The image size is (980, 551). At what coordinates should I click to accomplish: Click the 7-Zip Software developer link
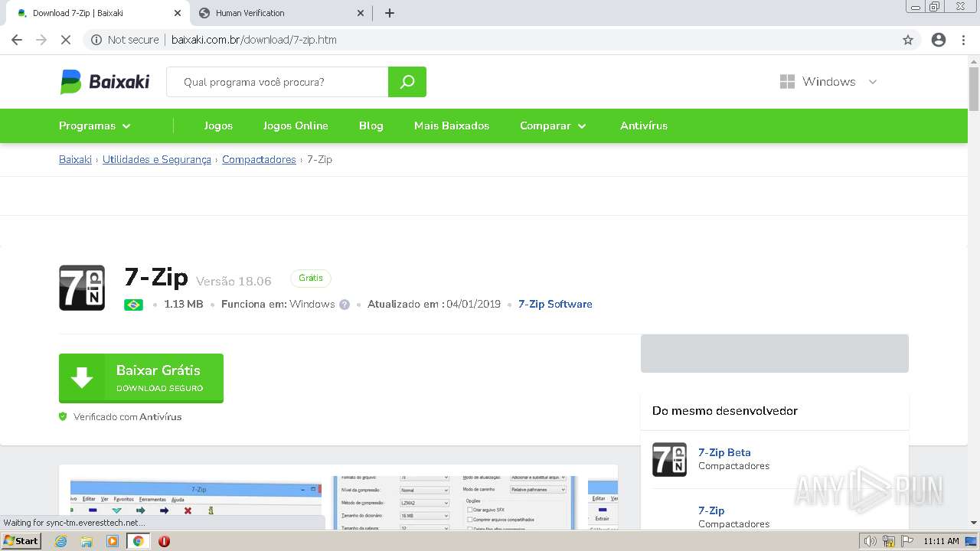555,305
